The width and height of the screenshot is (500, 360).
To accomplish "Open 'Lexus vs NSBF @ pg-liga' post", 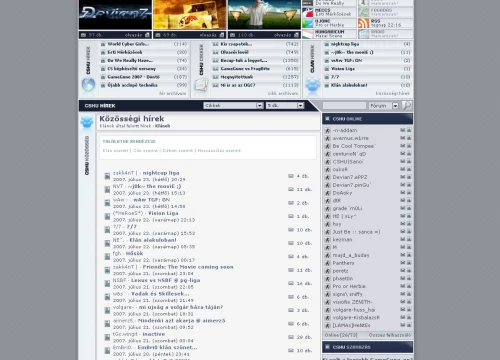I will coord(166,280).
